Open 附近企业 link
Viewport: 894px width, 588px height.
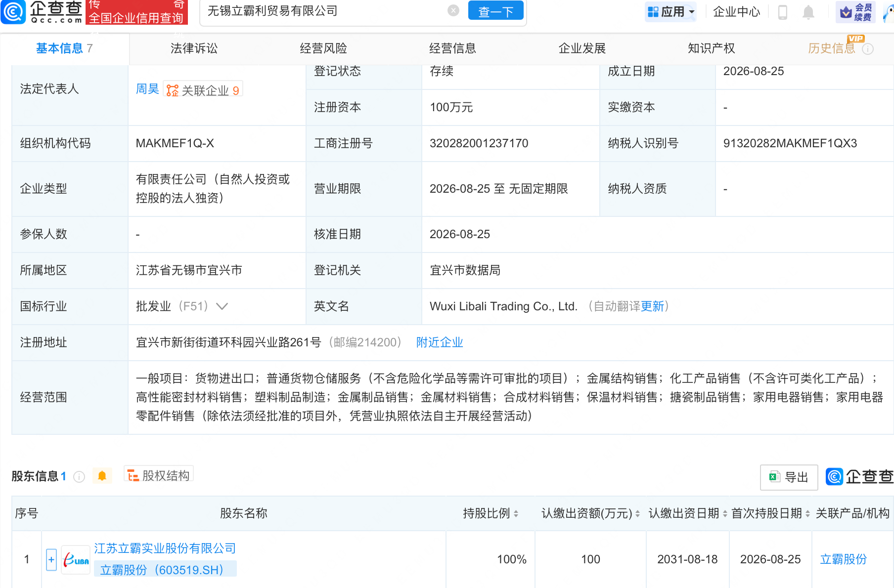coord(440,342)
